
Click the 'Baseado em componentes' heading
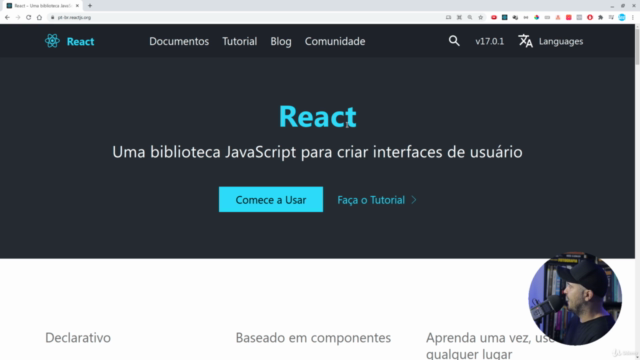click(x=313, y=338)
